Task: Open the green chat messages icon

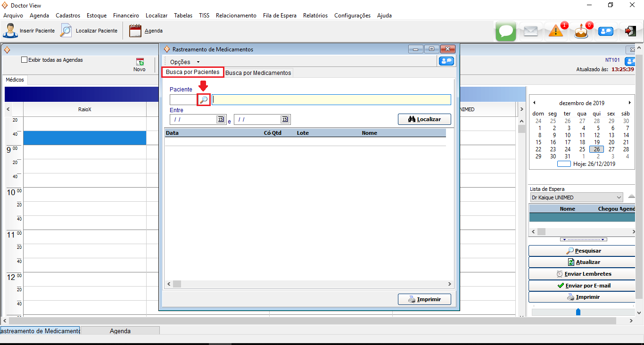Action: (506, 31)
